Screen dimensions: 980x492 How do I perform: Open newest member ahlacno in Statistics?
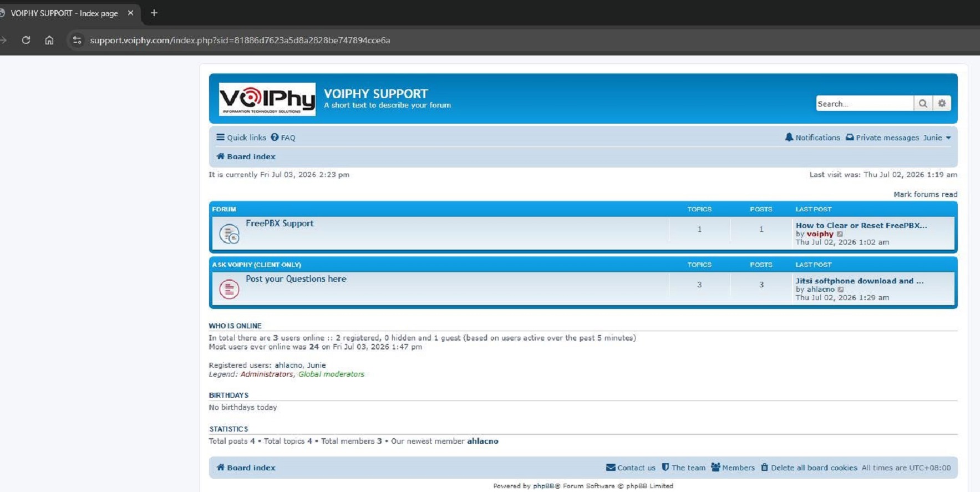[483, 441]
